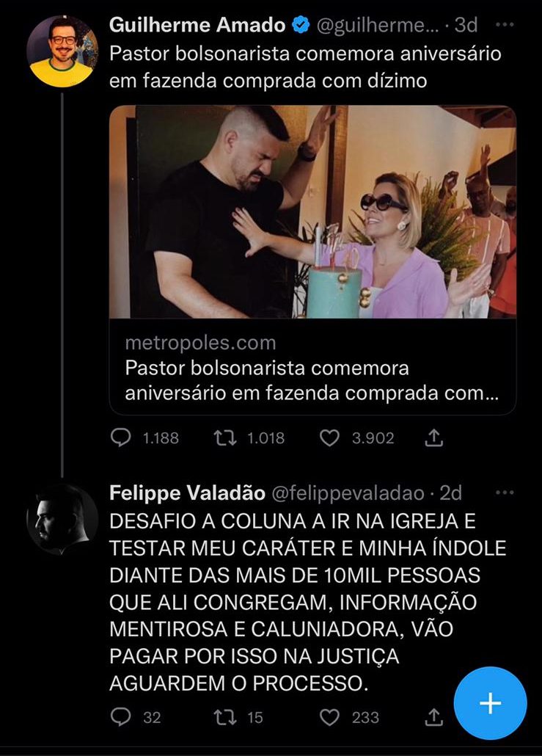
Task: Open more options for Guilherme Amado's tweet
Action: click(x=505, y=25)
